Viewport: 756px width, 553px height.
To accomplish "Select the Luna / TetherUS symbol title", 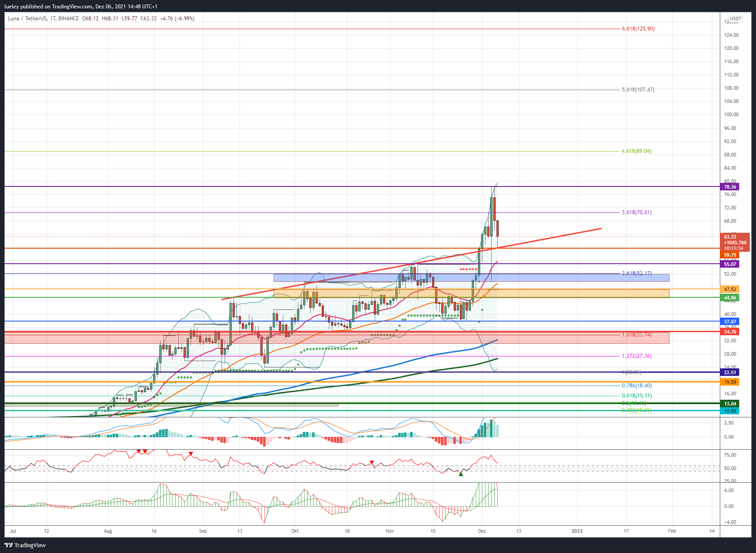I will click(x=27, y=19).
